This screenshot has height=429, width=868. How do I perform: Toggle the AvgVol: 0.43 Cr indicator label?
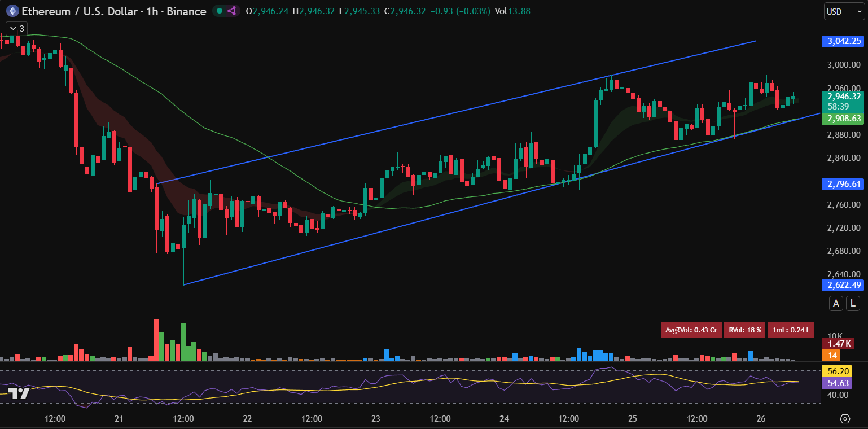(691, 330)
